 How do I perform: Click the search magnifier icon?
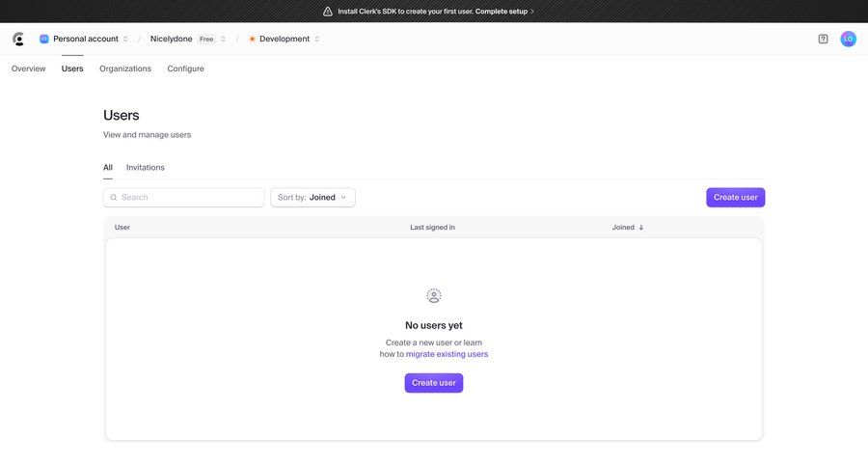click(x=114, y=198)
